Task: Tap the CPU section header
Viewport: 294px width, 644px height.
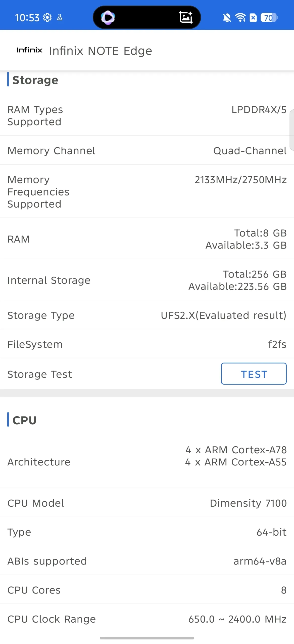Action: pyautogui.click(x=24, y=420)
